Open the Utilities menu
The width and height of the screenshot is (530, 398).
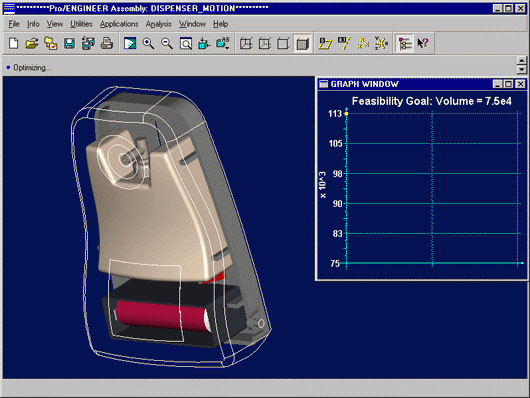(x=81, y=24)
